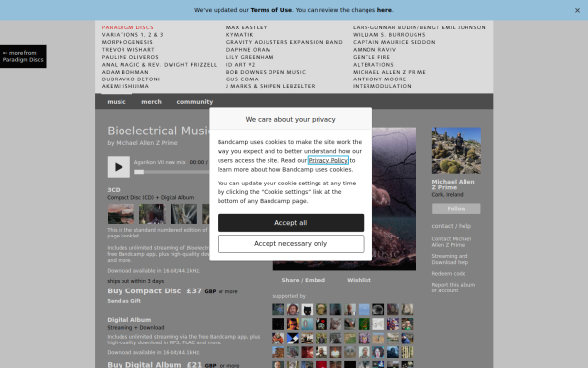
Task: Open Gentle Fire artist link
Action: click(x=371, y=57)
